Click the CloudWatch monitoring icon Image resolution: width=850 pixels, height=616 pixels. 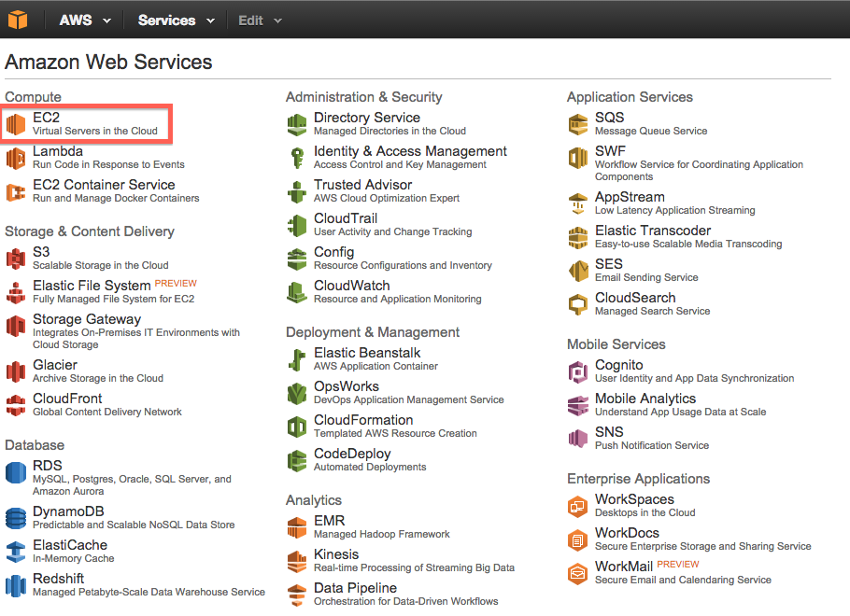point(296,292)
